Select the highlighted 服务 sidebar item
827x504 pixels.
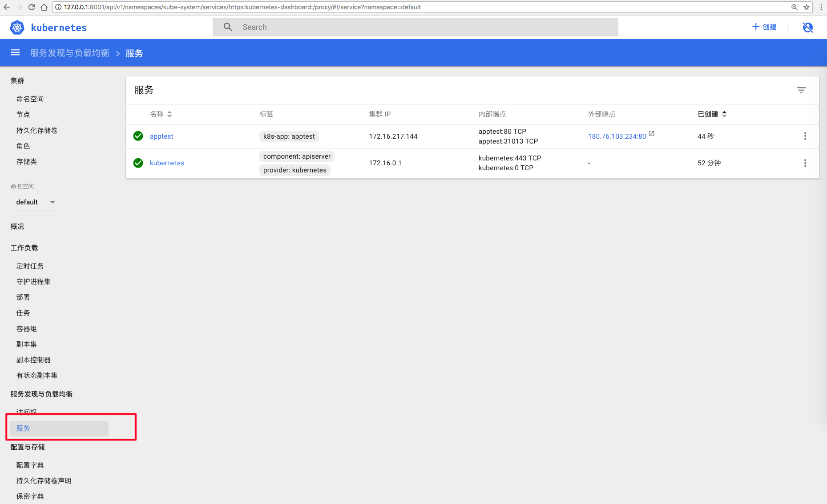60,428
